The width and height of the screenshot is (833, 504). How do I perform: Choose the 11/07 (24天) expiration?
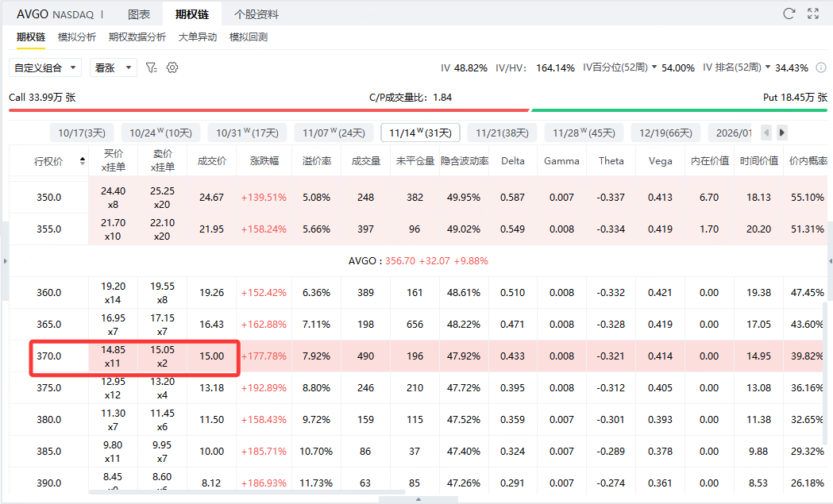coord(334,133)
